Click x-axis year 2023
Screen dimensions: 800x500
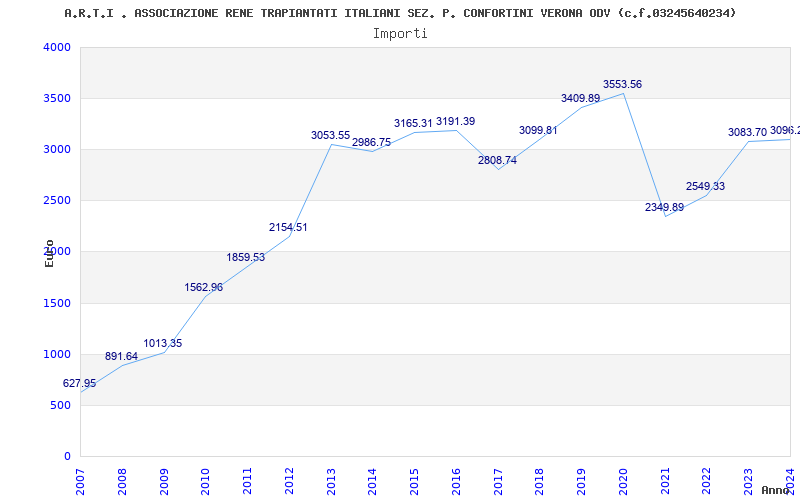pyautogui.click(x=748, y=482)
